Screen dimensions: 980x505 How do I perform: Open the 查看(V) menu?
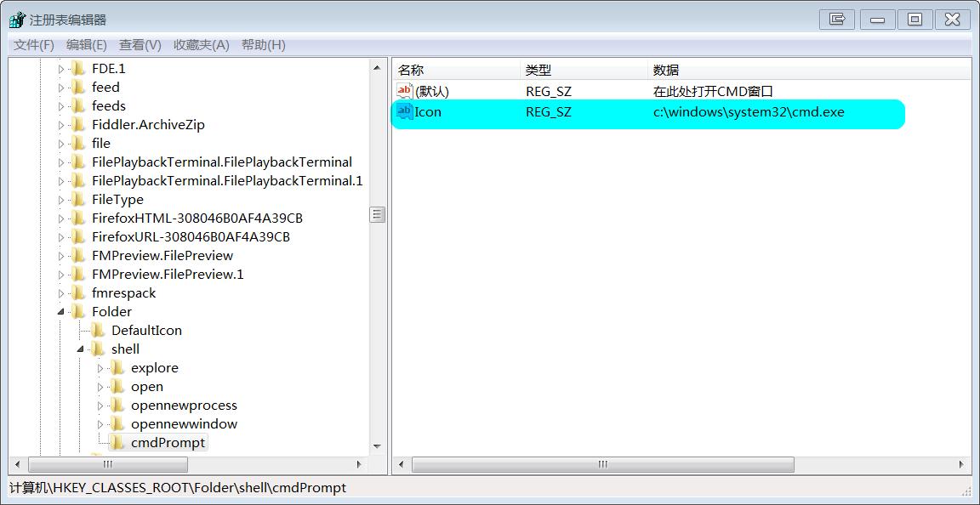pos(140,45)
